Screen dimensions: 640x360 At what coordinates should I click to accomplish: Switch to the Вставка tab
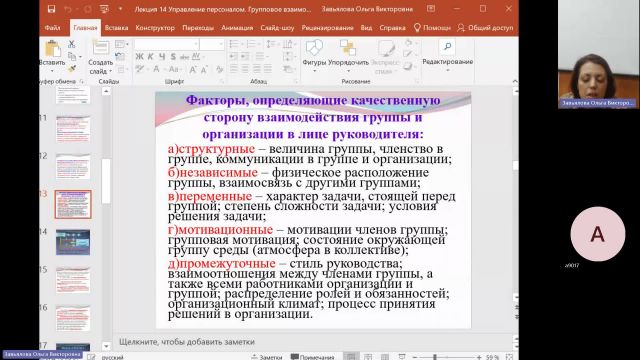[x=116, y=28]
